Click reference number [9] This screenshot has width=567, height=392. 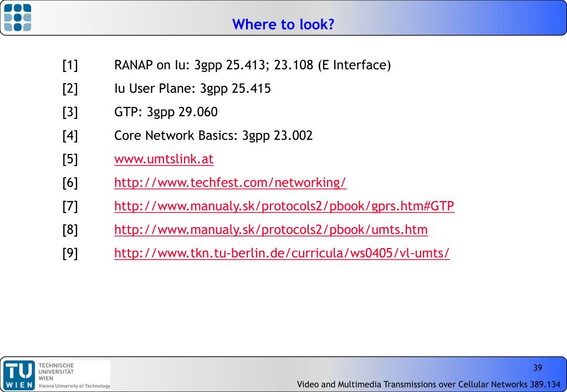pyautogui.click(x=70, y=253)
